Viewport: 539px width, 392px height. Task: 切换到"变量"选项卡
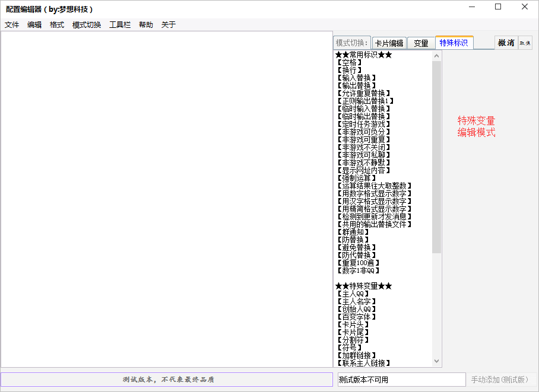tap(420, 43)
